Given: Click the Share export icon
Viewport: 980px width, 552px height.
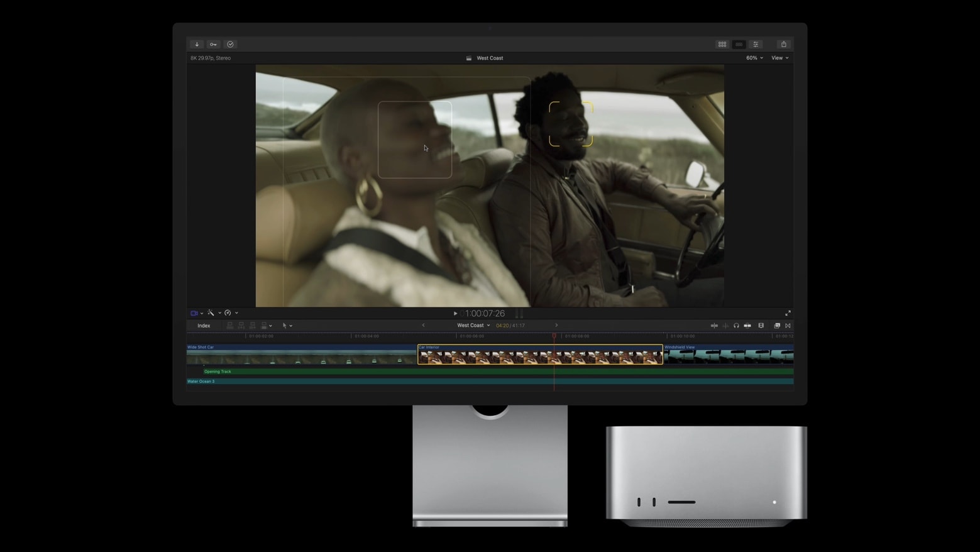Looking at the screenshot, I should [783, 45].
